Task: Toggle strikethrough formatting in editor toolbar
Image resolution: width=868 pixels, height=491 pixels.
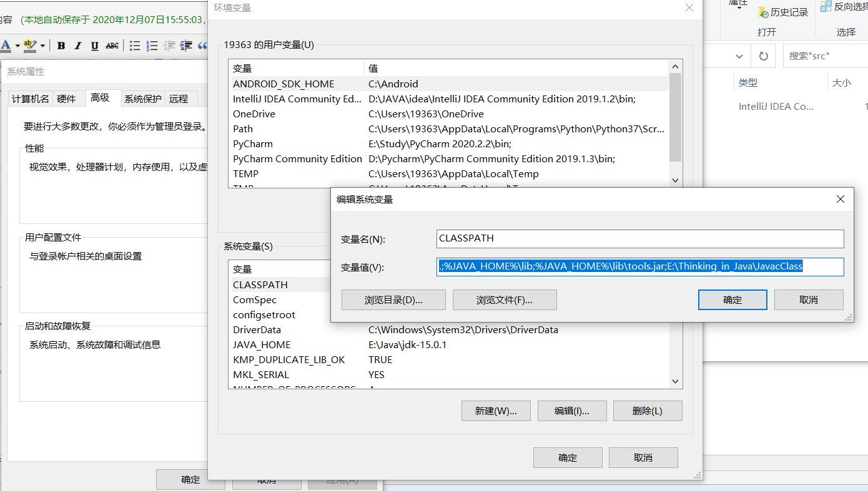Action: click(x=112, y=46)
